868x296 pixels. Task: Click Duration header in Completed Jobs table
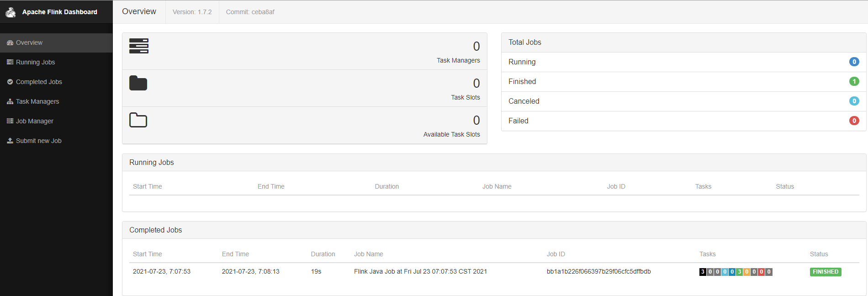pyautogui.click(x=323, y=254)
